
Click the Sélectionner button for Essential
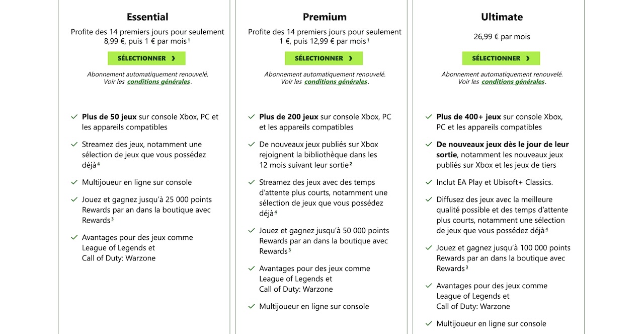click(146, 58)
